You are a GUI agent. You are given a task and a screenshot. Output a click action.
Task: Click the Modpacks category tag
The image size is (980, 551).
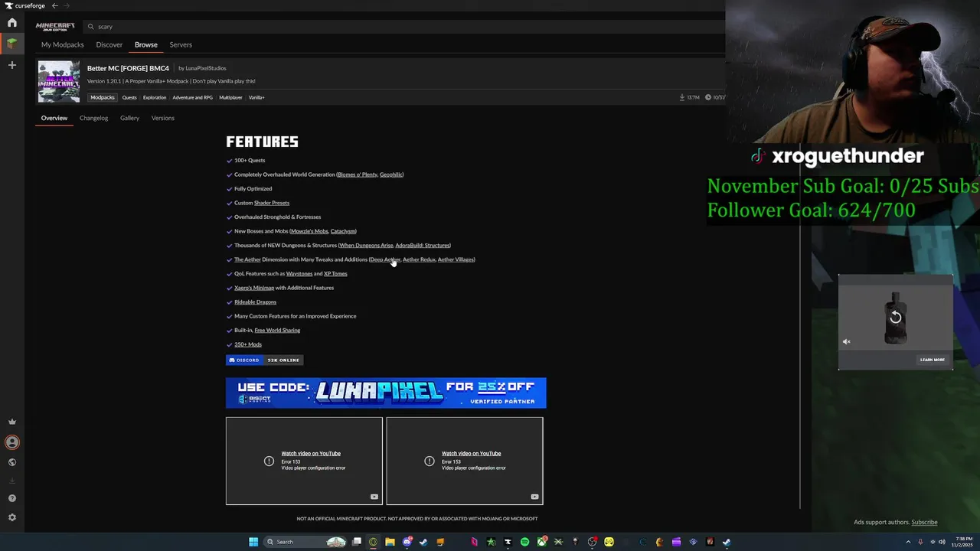pos(102,97)
